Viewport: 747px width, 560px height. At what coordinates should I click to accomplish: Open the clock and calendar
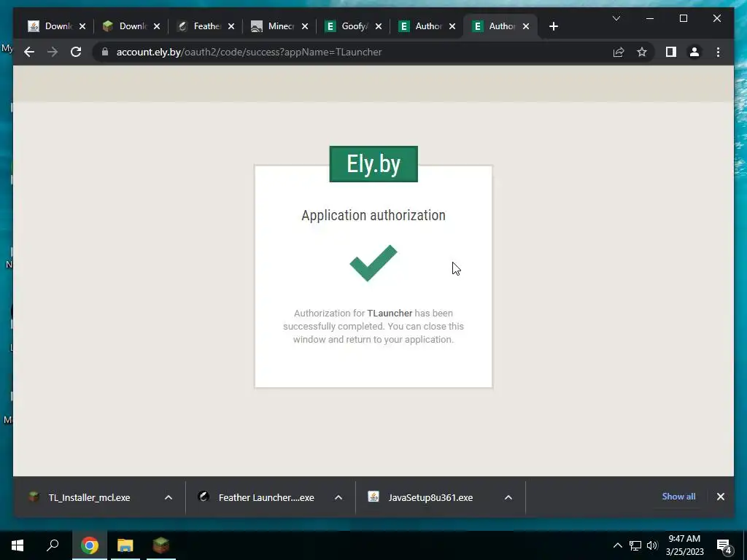click(x=684, y=545)
